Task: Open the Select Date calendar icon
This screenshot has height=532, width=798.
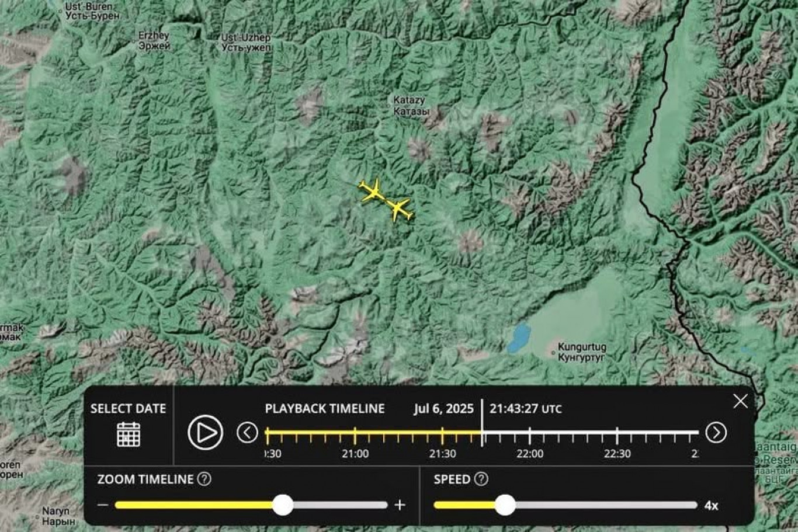Action: (x=128, y=434)
